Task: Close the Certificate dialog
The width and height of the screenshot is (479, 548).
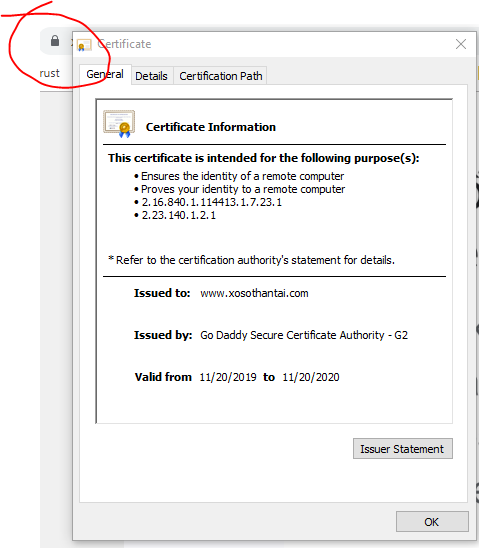Action: click(461, 44)
